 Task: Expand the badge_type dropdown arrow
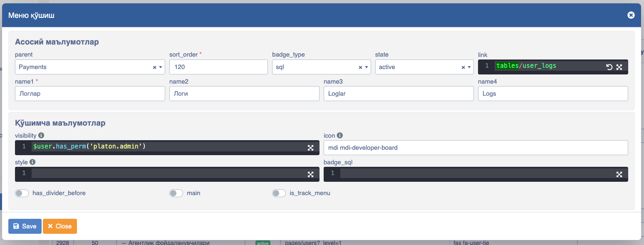click(367, 67)
